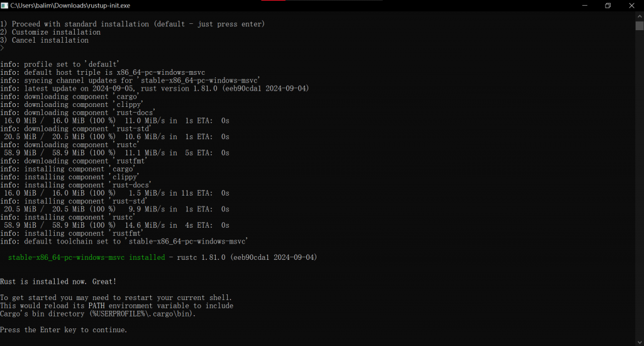Viewport: 644px width, 346px height.
Task: Click option 1 Proceed with standard installation
Action: (x=132, y=25)
